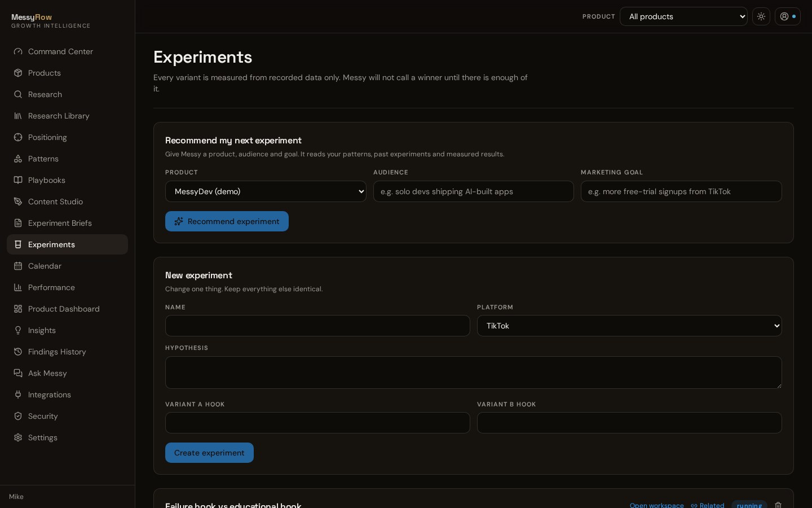Viewport: 812px width, 508px height.
Task: Toggle light/dark theme with the sun button
Action: coord(761,16)
